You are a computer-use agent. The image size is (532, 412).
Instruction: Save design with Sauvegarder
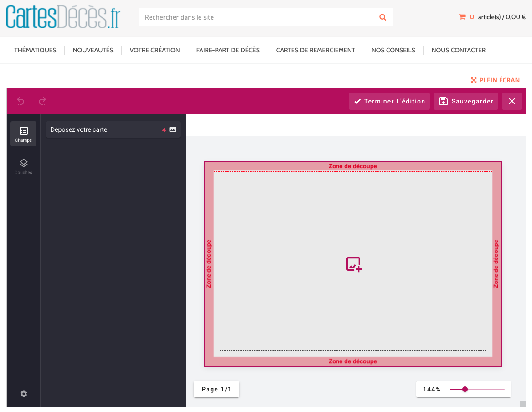(466, 101)
